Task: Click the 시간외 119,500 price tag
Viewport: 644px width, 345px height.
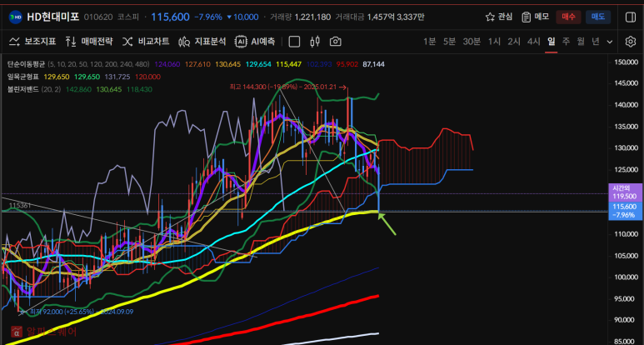Action: 625,192
